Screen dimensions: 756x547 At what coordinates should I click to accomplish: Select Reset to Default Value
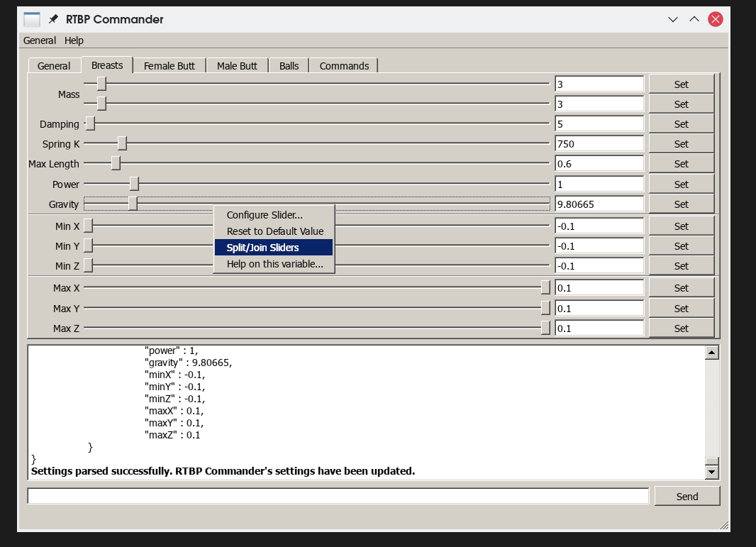[x=274, y=231]
